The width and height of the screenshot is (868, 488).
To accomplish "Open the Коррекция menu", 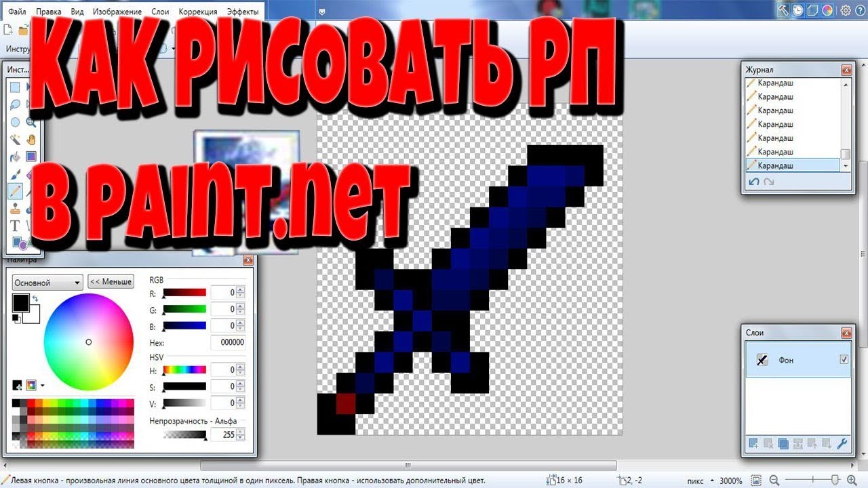I will pyautogui.click(x=198, y=12).
